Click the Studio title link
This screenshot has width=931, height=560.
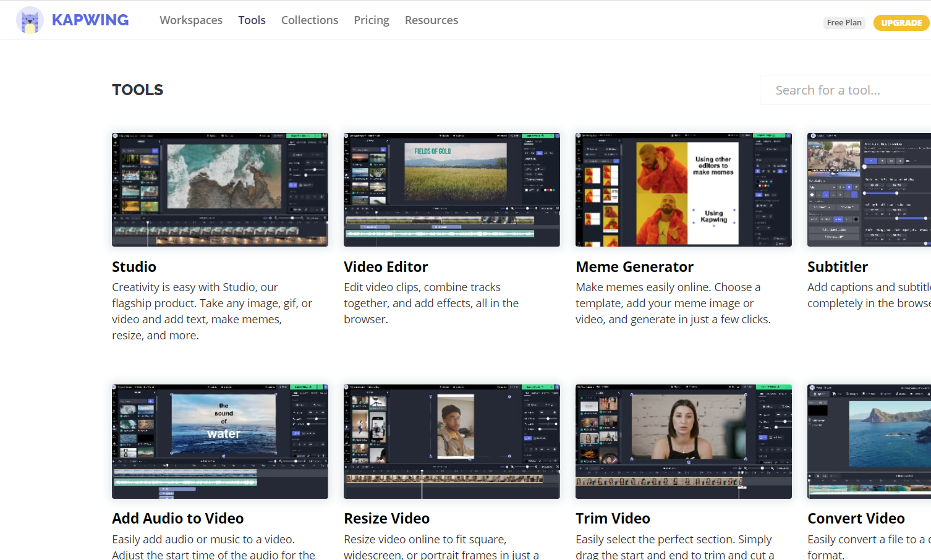134,267
